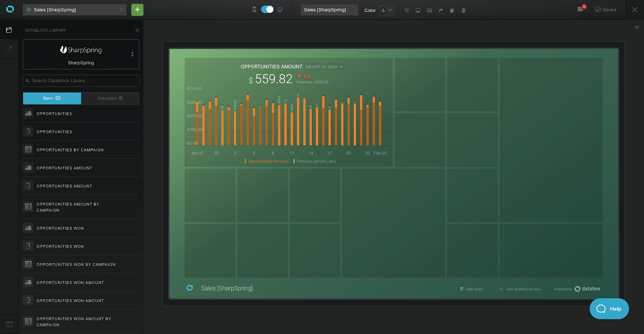The height and width of the screenshot is (334, 644).
Task: Click the trash delete icon in toolbar
Action: pyautogui.click(x=463, y=10)
